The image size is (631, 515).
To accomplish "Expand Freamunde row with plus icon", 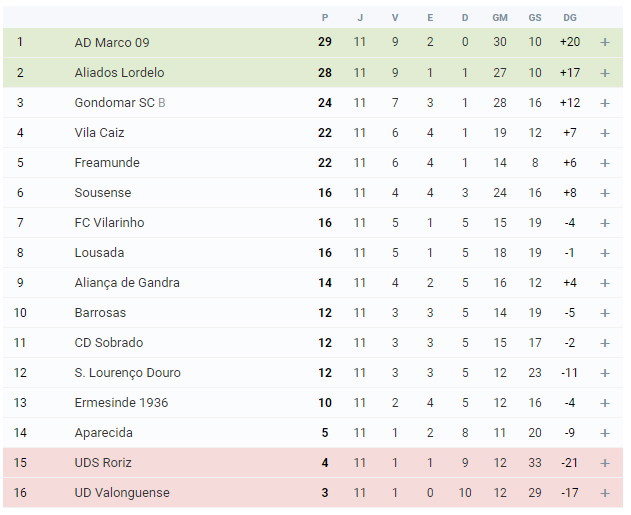I will click(x=605, y=163).
